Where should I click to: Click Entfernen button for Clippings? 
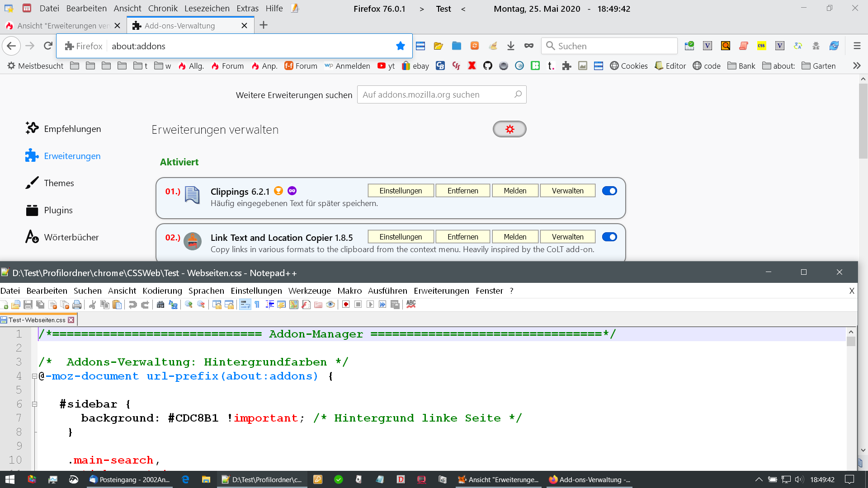click(462, 191)
